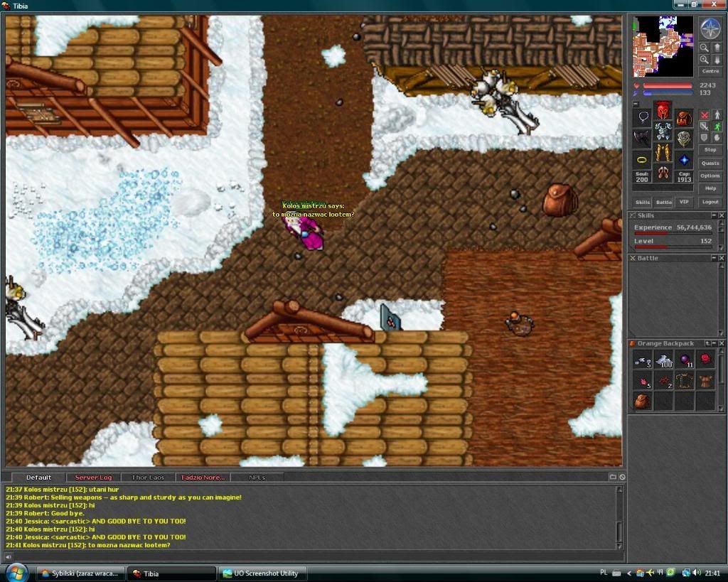The image size is (728, 582).
Task: Click the dark red item stacked 2
Action: (663, 381)
